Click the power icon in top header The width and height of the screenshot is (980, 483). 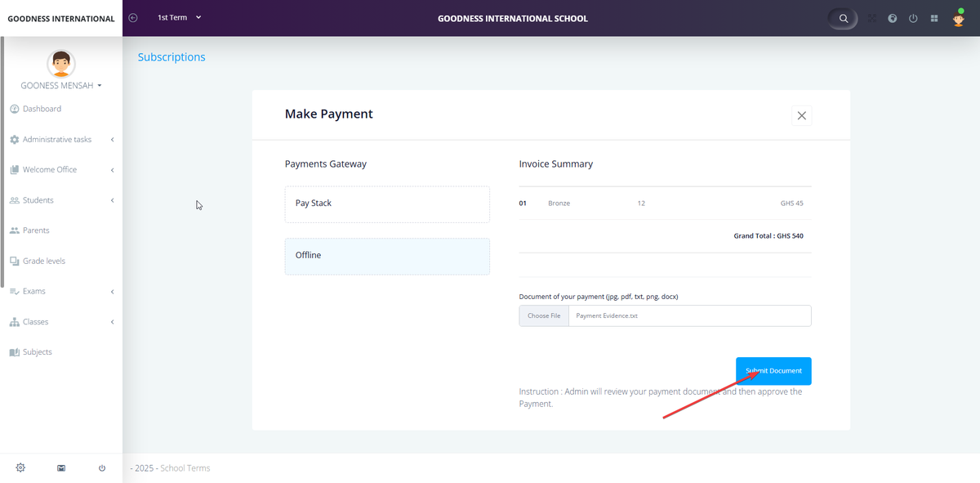[913, 18]
